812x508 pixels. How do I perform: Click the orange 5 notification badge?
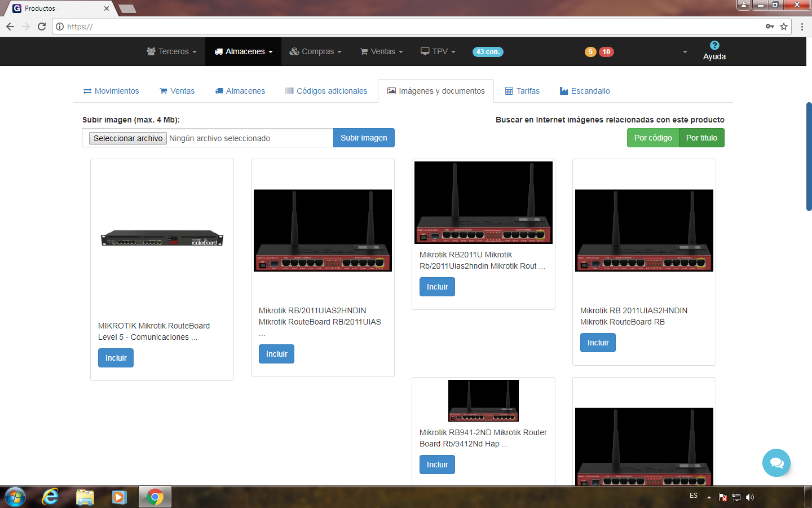point(590,52)
